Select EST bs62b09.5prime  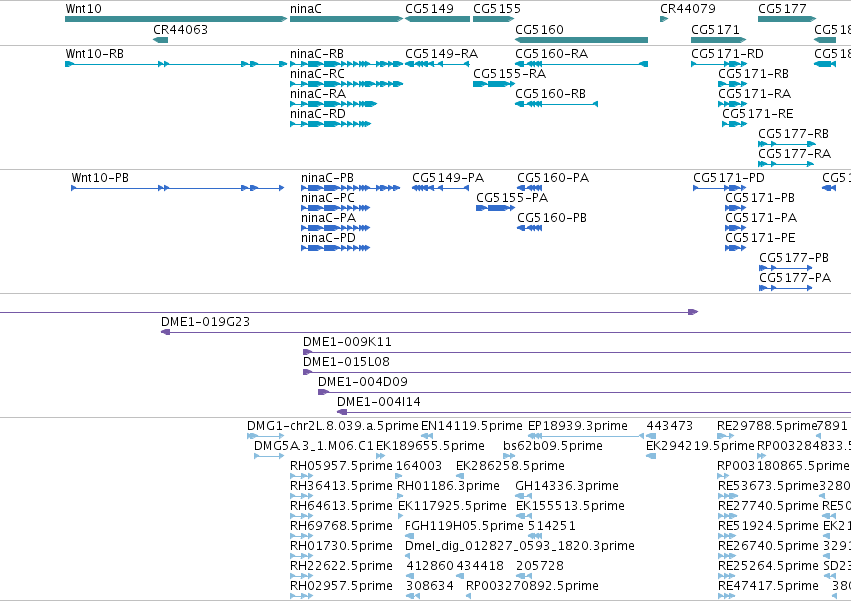pyautogui.click(x=509, y=456)
